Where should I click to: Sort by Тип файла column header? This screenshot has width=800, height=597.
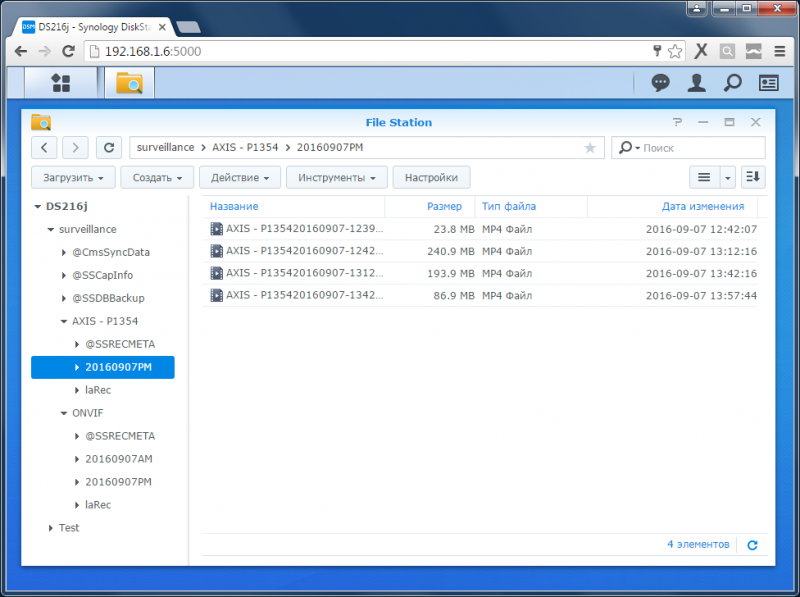(509, 206)
